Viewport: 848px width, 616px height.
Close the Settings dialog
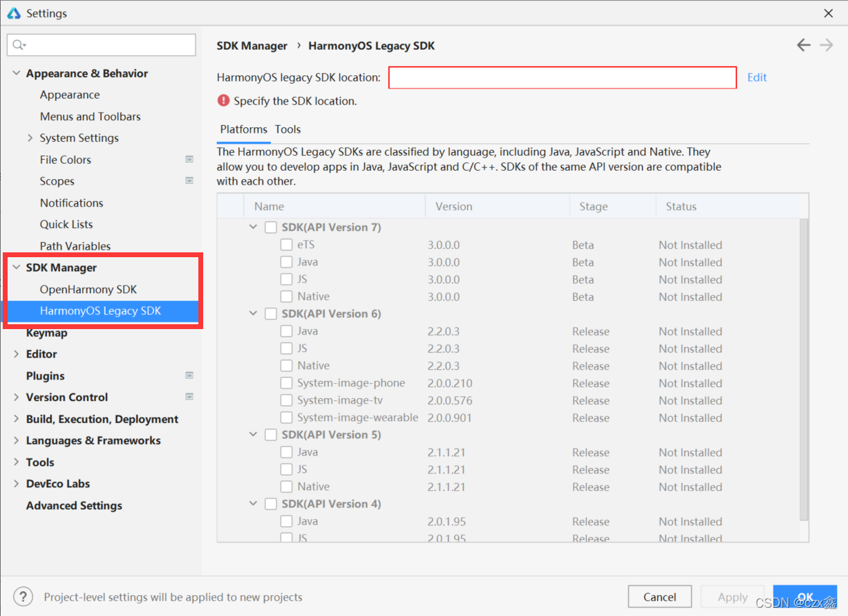coord(829,13)
